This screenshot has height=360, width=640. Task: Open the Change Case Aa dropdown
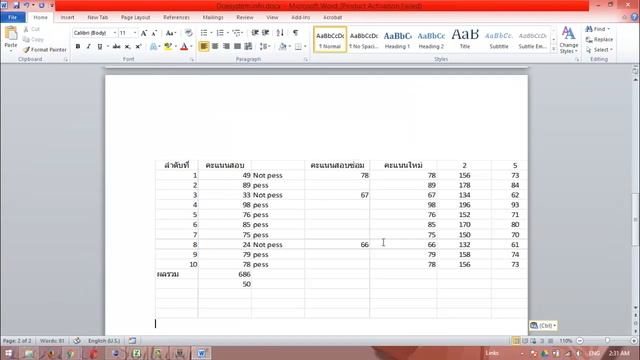click(x=171, y=33)
